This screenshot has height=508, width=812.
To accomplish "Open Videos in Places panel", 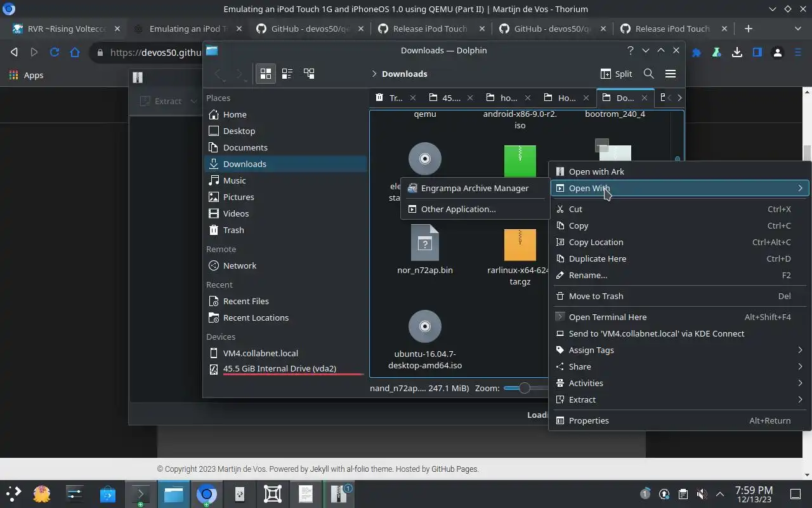I will pyautogui.click(x=285, y=213).
